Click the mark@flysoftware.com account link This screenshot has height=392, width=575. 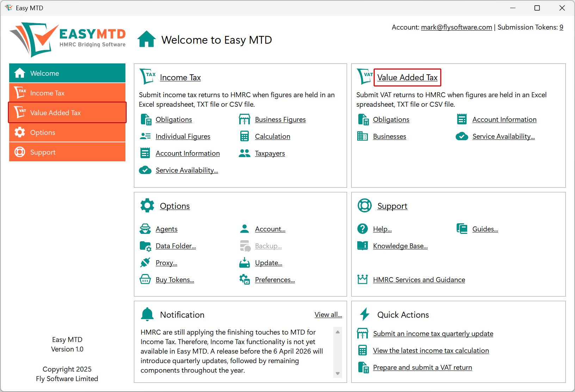(x=456, y=27)
